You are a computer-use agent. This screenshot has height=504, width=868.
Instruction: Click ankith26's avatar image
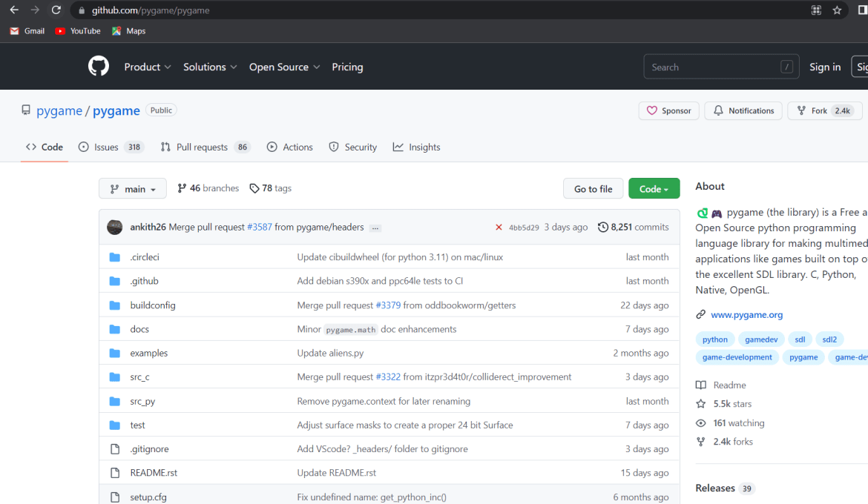pyautogui.click(x=114, y=227)
